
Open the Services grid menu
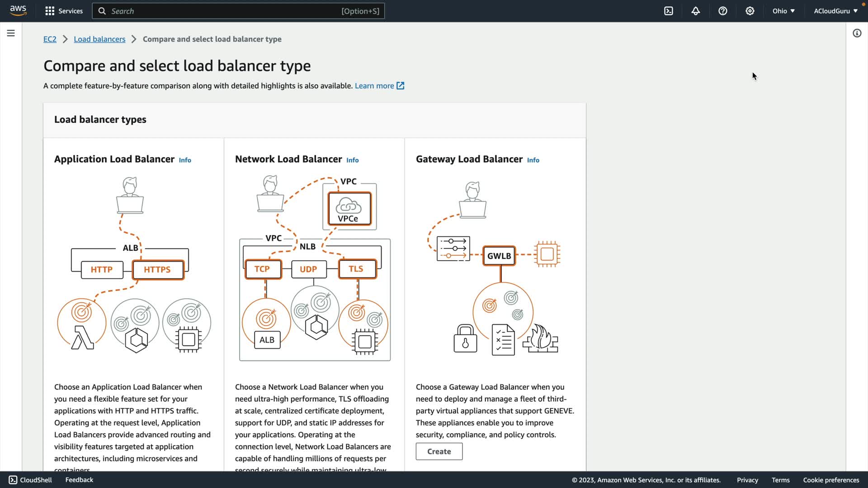[x=64, y=11]
